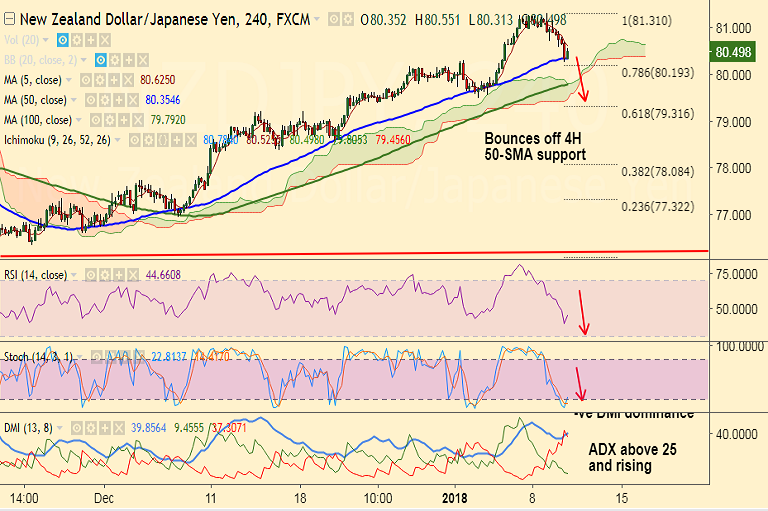Screen dimensions: 768x511
Task: Click the MA 5 value 80.6250
Action: click(x=158, y=80)
